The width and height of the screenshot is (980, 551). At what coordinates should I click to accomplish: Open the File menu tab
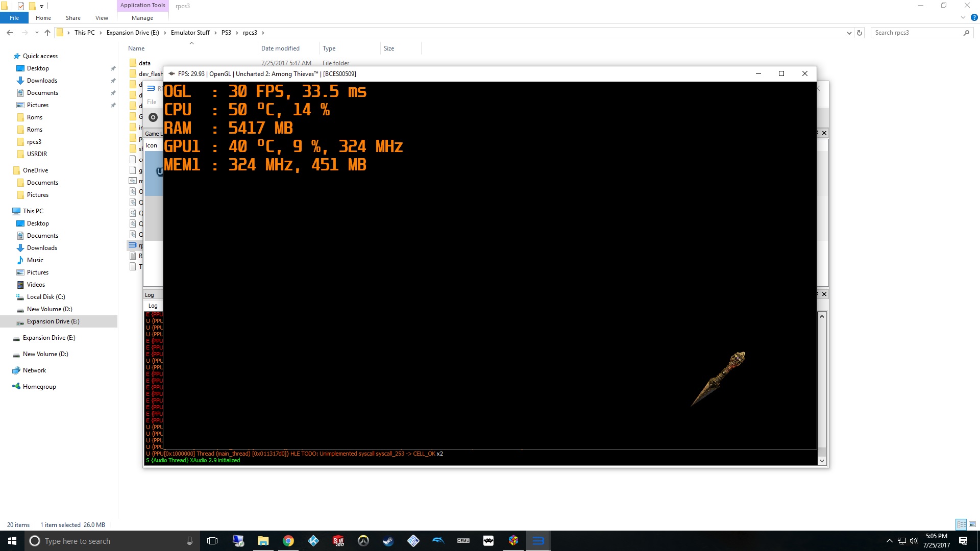[x=14, y=18]
